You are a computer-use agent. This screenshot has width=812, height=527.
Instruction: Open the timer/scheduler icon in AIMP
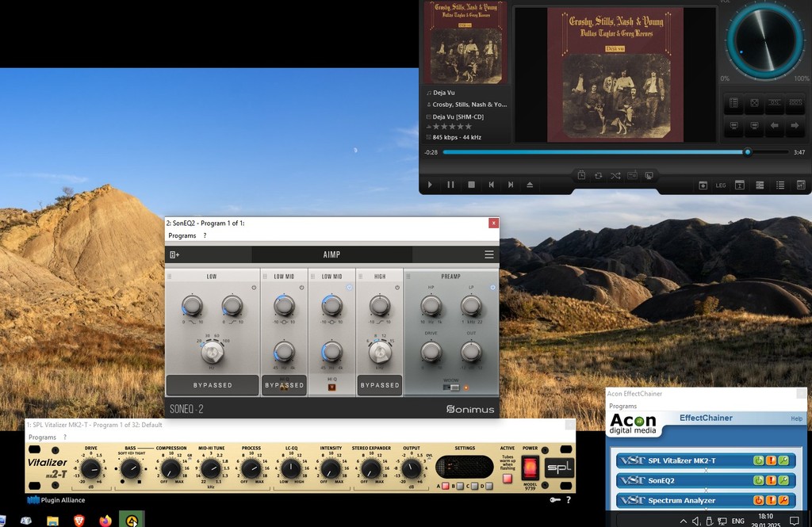pyautogui.click(x=581, y=175)
